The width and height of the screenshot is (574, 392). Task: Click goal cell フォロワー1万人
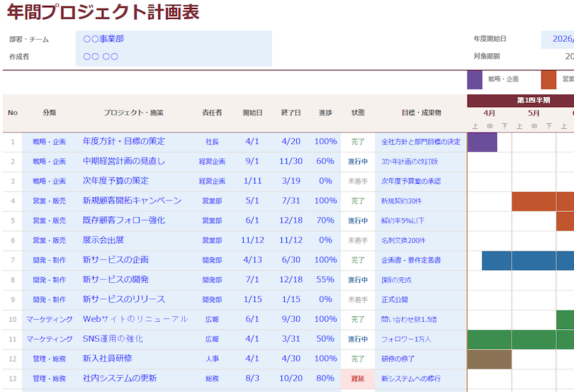click(421, 340)
